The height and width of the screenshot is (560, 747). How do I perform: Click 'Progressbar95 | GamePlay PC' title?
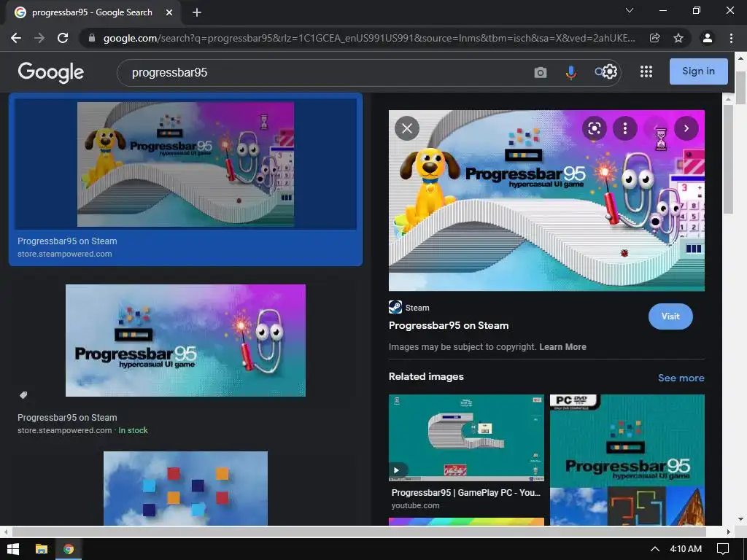tap(466, 492)
